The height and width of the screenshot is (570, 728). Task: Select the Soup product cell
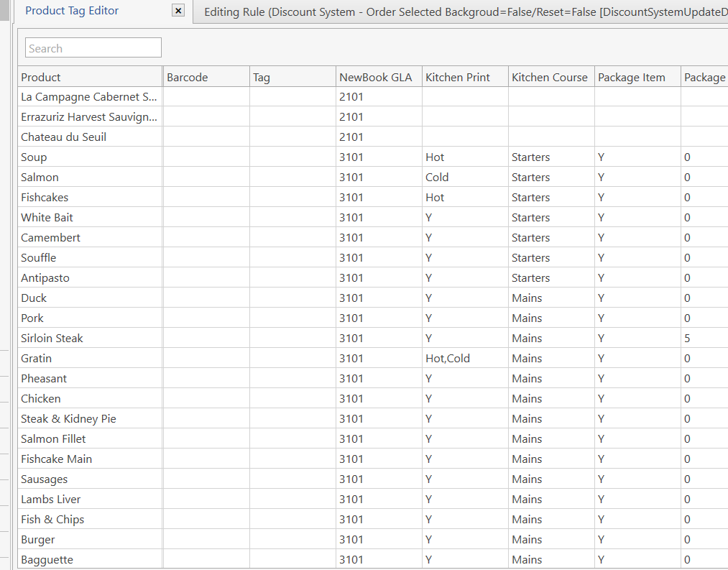coord(91,157)
